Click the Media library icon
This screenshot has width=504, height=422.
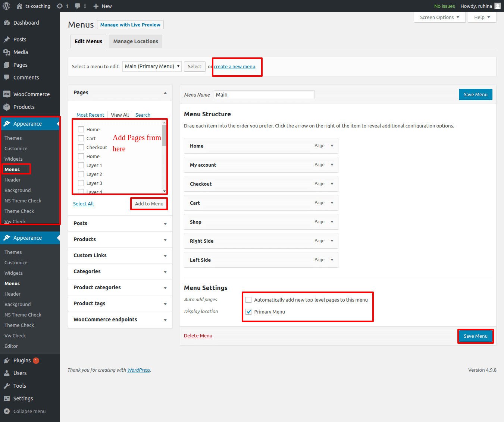point(7,52)
